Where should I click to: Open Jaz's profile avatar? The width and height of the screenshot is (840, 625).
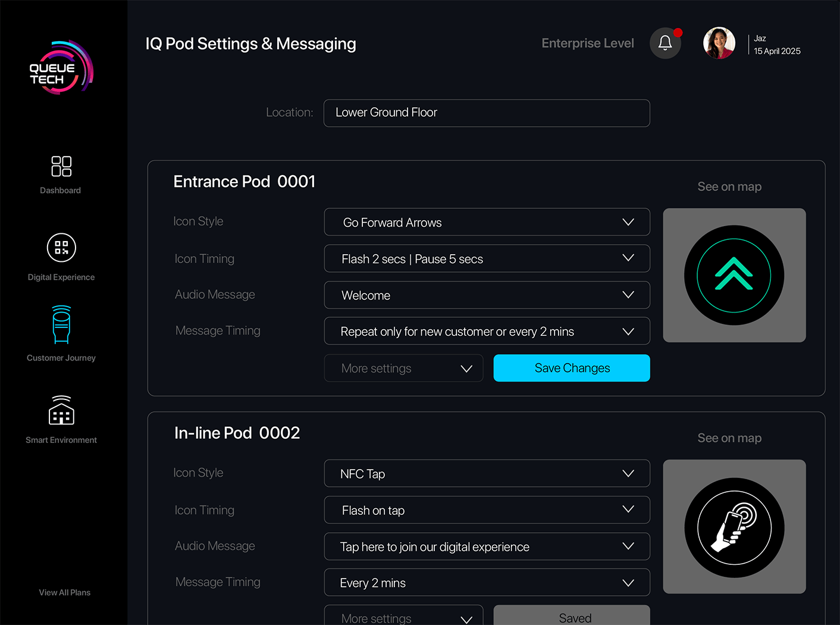[x=719, y=43]
